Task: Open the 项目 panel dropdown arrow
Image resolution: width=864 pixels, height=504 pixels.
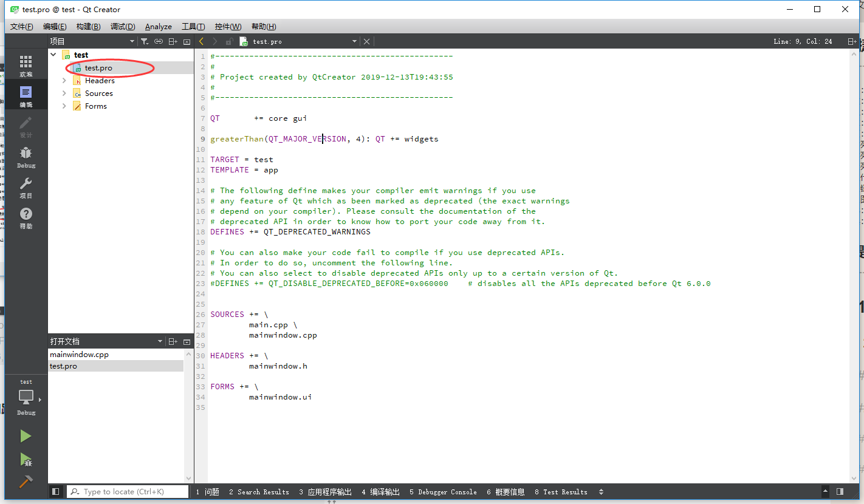Action: 131,41
